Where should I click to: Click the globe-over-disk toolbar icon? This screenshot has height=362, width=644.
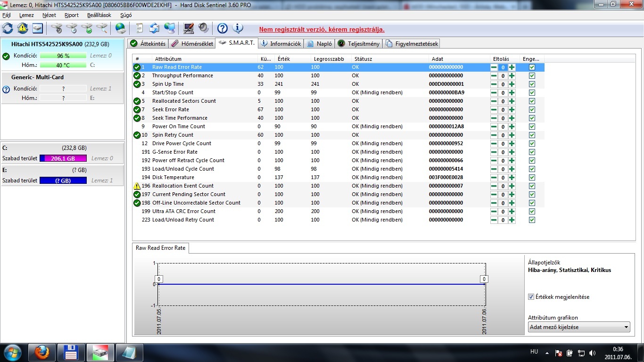coord(121,28)
